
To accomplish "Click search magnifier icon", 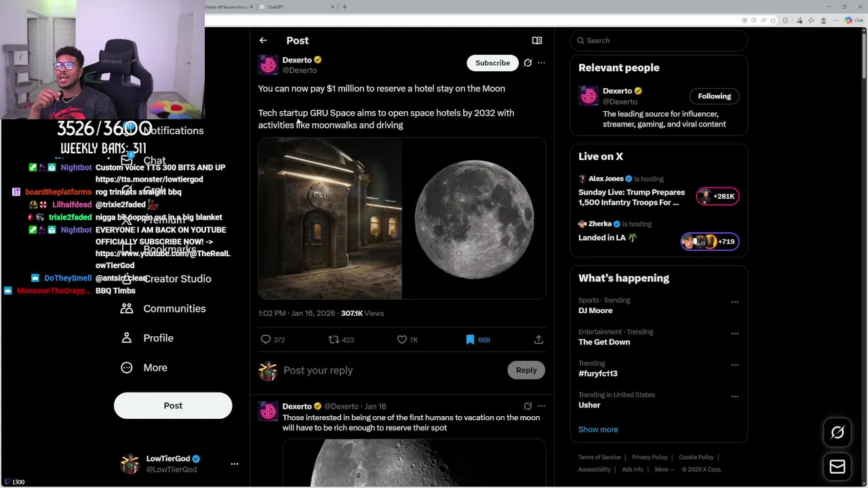I will [580, 41].
